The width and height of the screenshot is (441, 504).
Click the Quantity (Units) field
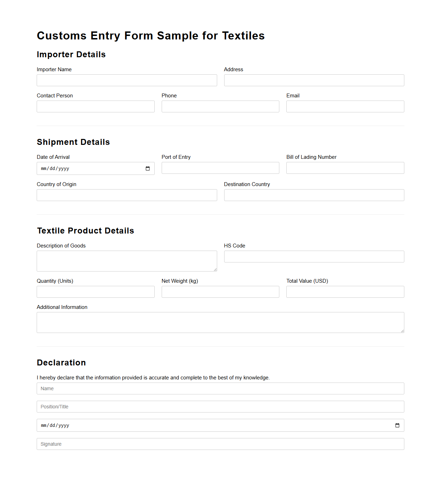pyautogui.click(x=95, y=292)
